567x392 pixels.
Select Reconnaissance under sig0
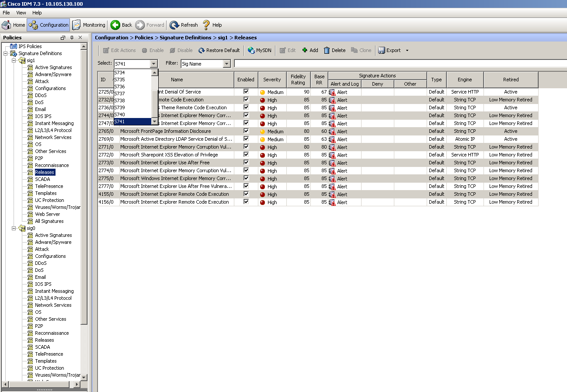(x=52, y=333)
